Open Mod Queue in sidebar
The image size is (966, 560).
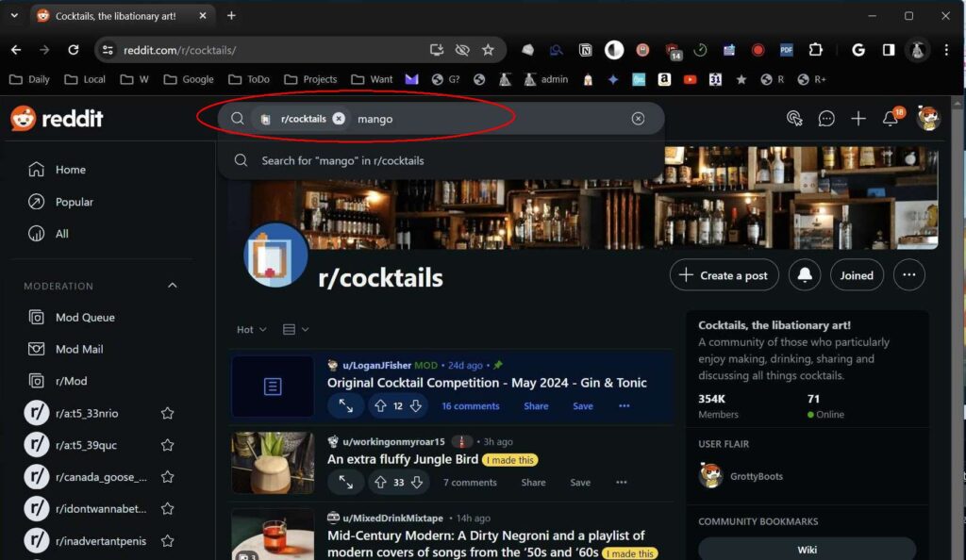(x=84, y=318)
